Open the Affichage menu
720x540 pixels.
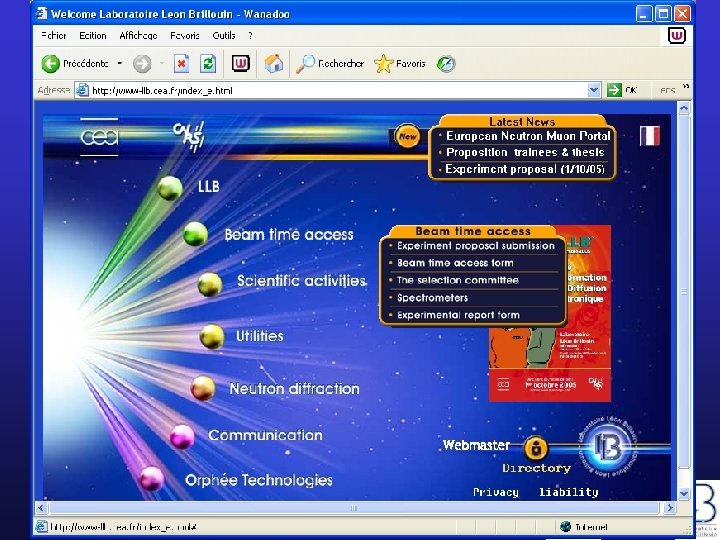138,35
